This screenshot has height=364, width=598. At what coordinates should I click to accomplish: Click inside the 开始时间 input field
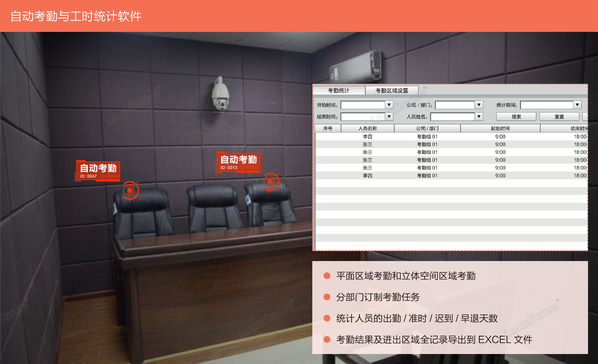(x=363, y=105)
